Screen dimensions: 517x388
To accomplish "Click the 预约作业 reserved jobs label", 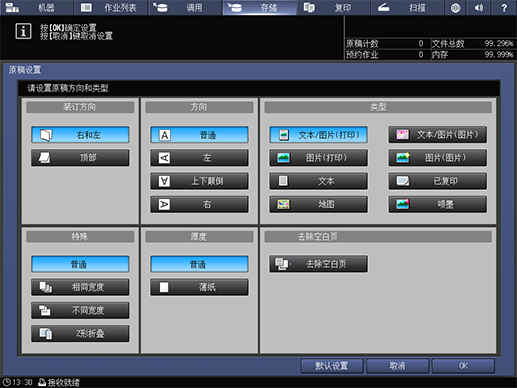I will [362, 55].
